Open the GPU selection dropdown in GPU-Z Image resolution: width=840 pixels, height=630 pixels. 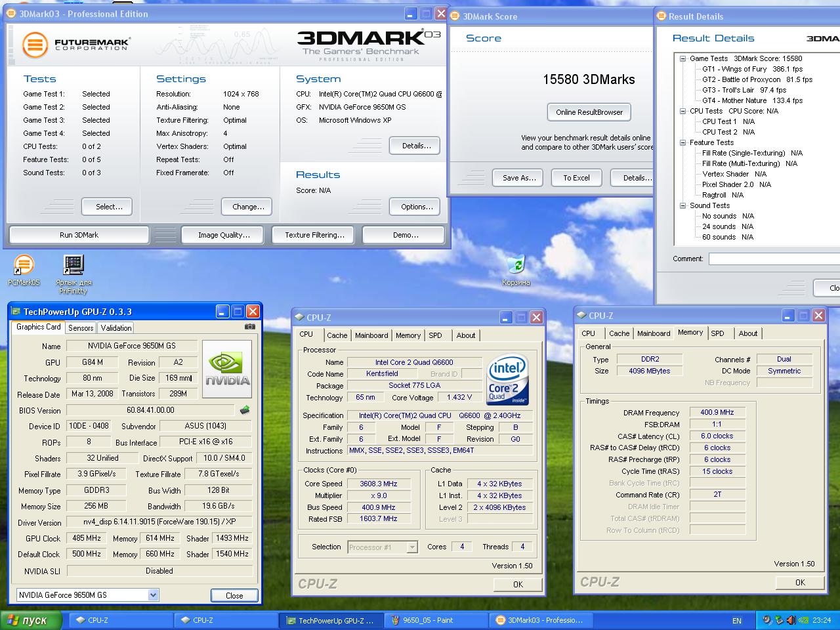[153, 595]
